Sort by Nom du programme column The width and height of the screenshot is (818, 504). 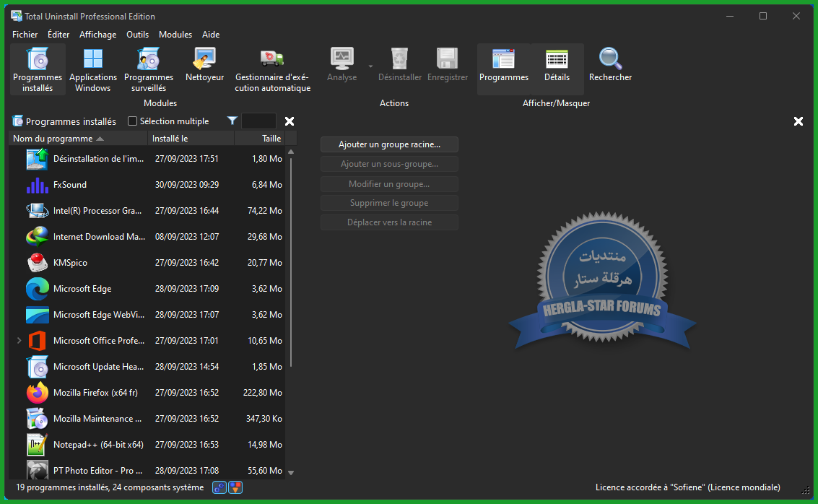[x=78, y=138]
